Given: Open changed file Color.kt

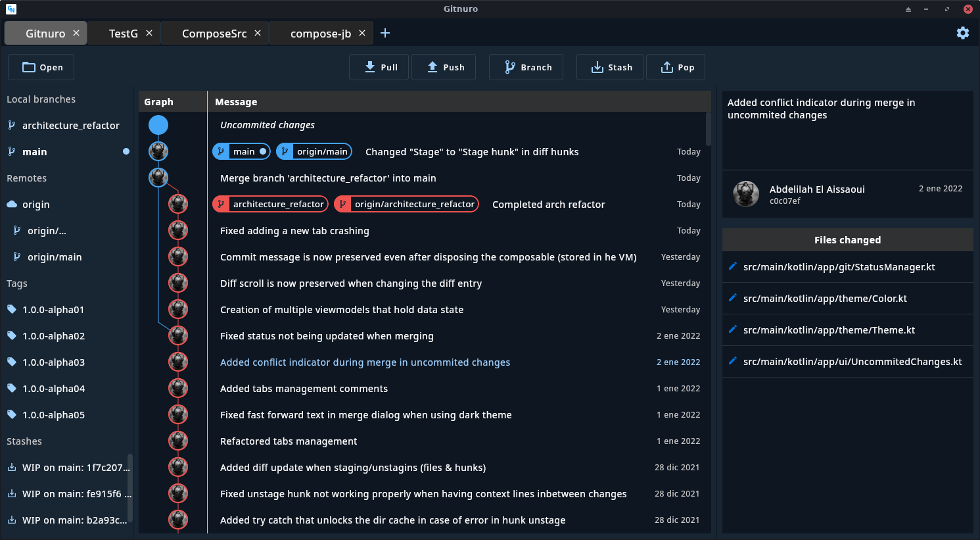Looking at the screenshot, I should click(x=848, y=299).
